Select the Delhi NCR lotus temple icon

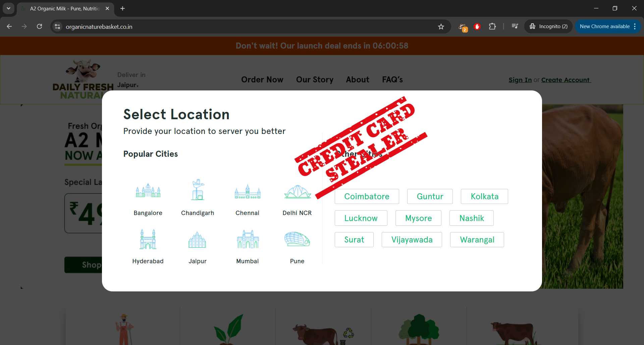click(x=297, y=192)
